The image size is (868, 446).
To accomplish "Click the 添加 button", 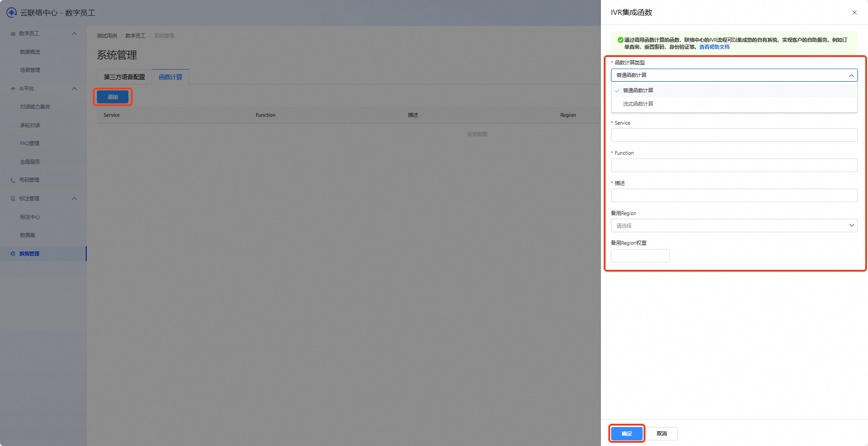I will coord(113,97).
